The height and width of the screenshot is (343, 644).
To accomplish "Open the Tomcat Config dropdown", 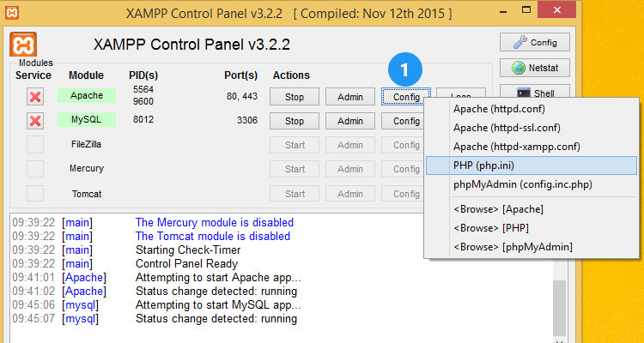I will (403, 193).
